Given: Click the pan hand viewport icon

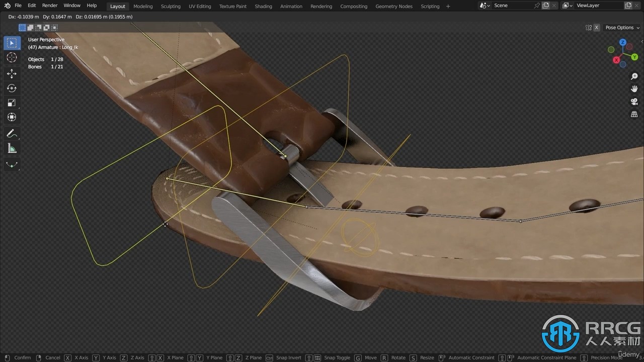Looking at the screenshot, I should click(x=634, y=89).
